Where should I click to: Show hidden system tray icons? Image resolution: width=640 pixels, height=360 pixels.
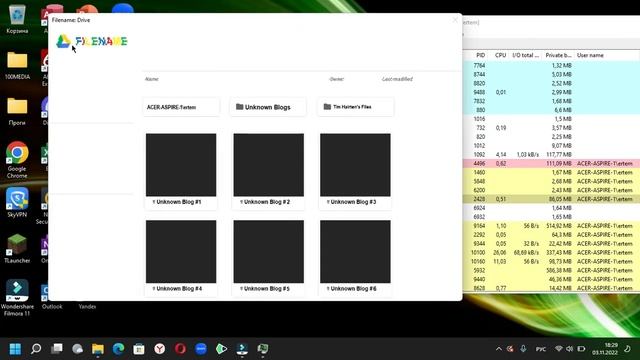click(x=498, y=349)
